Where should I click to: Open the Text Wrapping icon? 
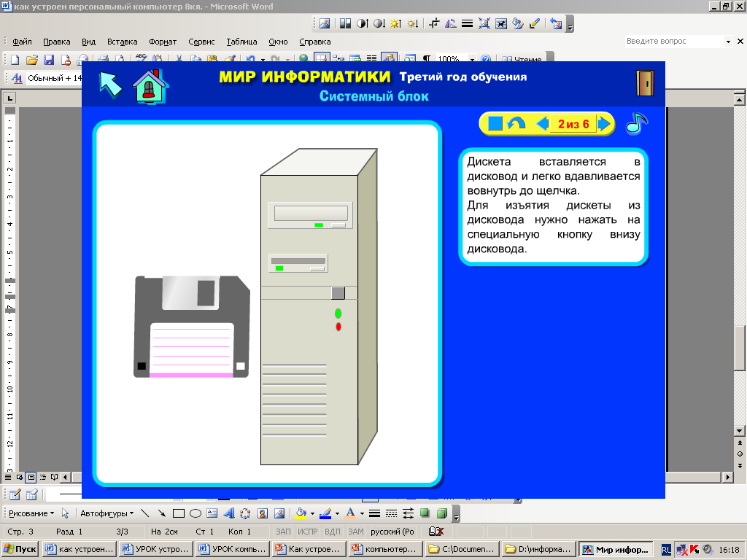click(x=501, y=23)
